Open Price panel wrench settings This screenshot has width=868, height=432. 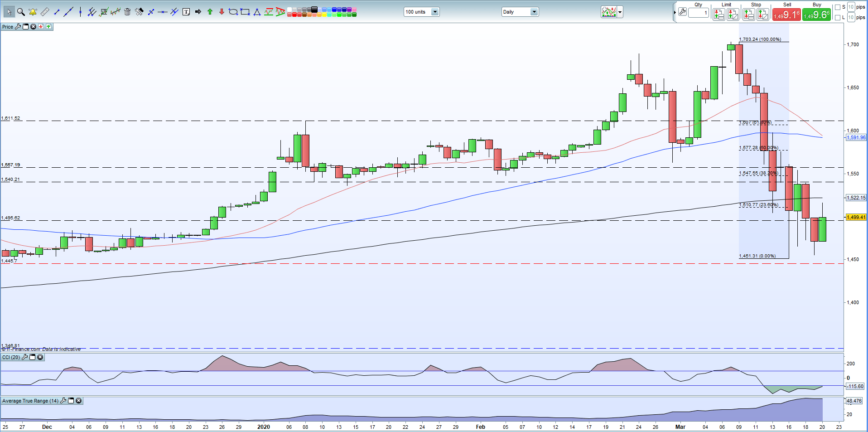click(x=18, y=27)
